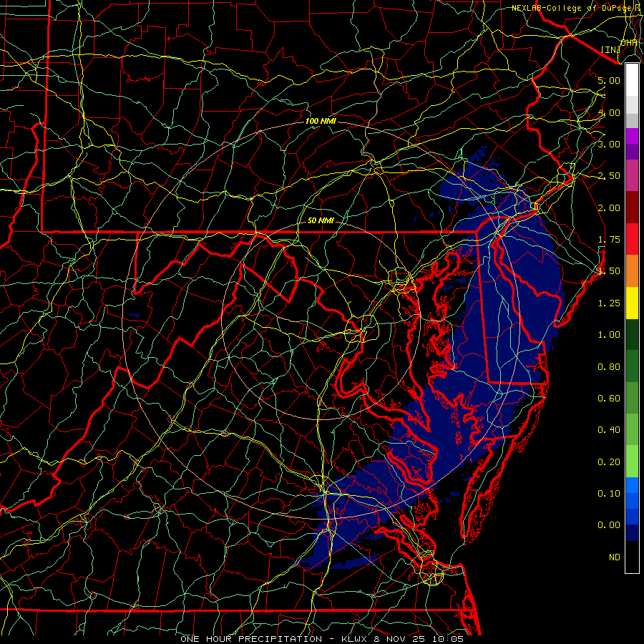Select the navy blue legend swatch

[632, 533]
